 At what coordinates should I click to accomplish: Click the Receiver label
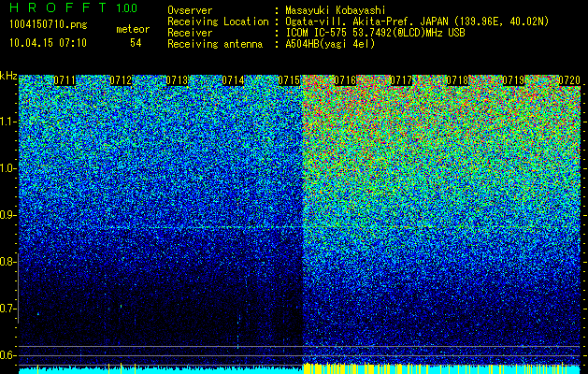190,33
